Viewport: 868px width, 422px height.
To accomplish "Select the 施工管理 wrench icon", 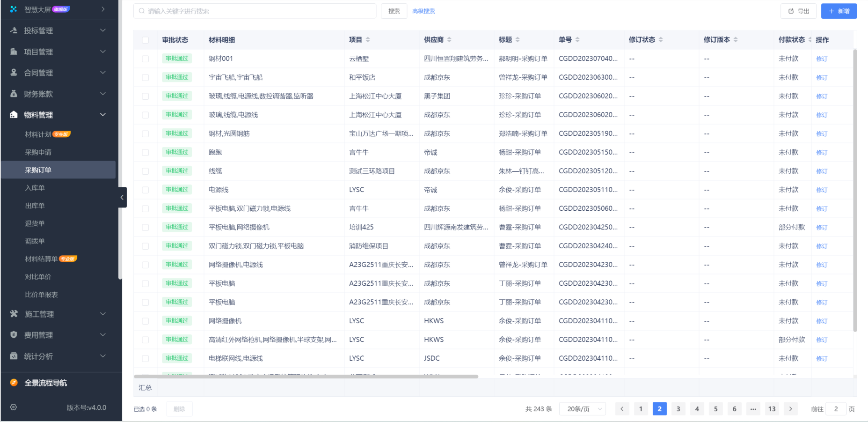I will point(13,314).
